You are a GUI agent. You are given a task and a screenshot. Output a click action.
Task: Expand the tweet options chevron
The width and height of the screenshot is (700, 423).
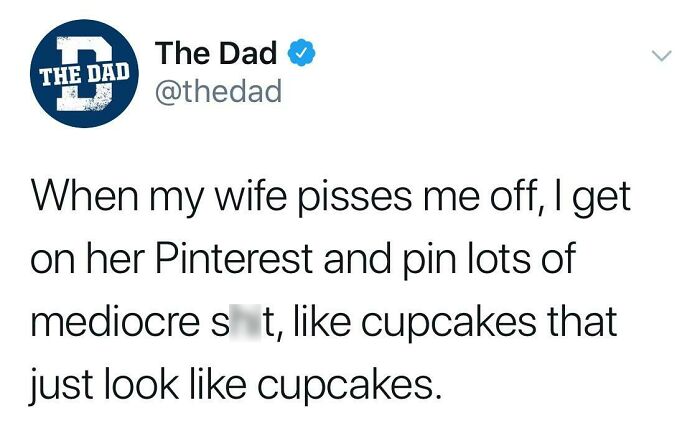659,57
